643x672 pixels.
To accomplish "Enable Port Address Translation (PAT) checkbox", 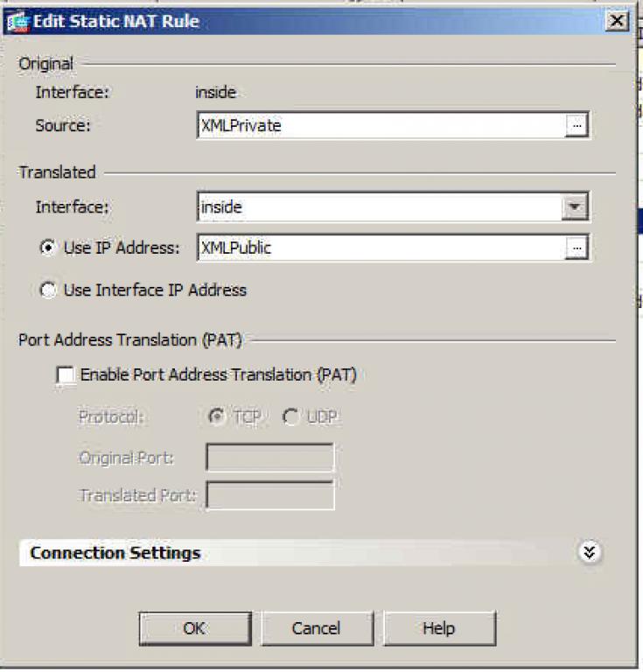I will 66,375.
